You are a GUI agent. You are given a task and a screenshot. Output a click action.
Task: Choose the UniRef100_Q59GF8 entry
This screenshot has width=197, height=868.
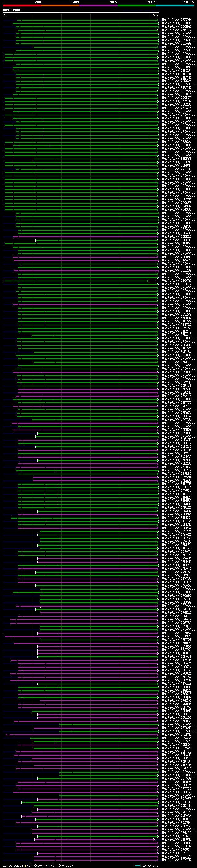(176, 203)
